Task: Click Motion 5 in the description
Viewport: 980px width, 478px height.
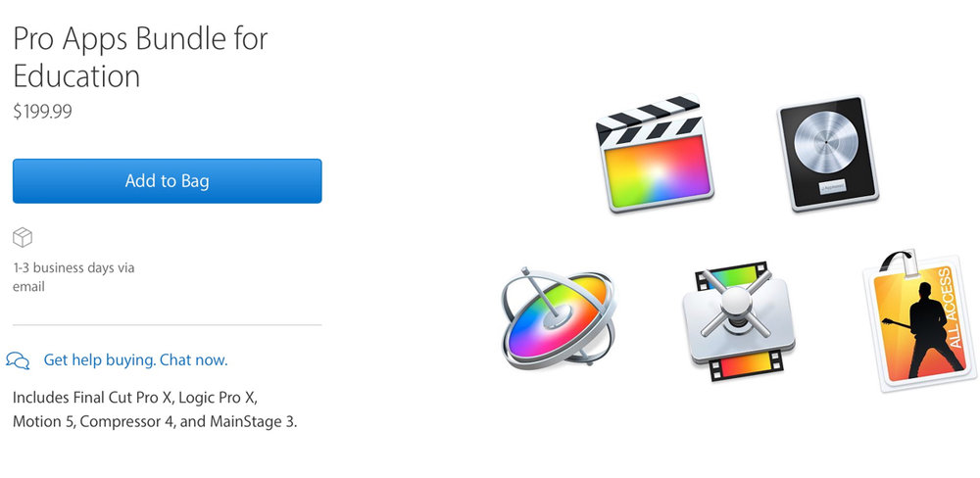Action: (44, 422)
